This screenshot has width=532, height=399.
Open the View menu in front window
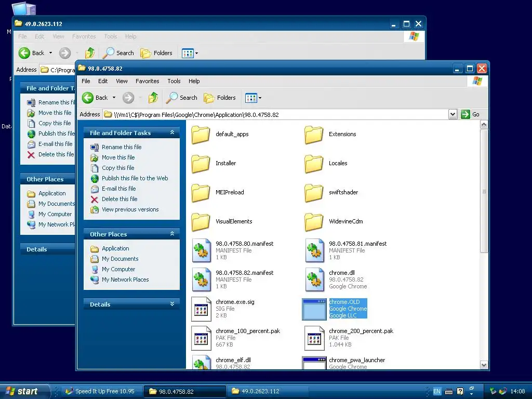point(122,81)
